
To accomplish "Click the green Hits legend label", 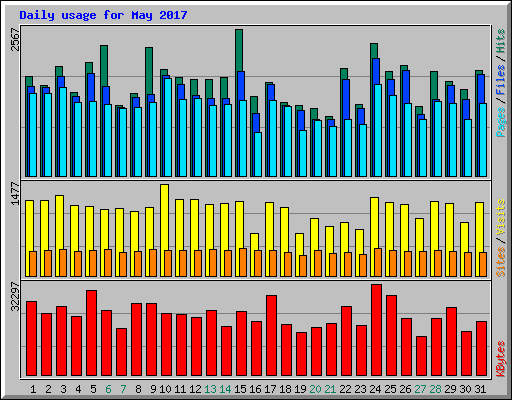I will (501, 41).
